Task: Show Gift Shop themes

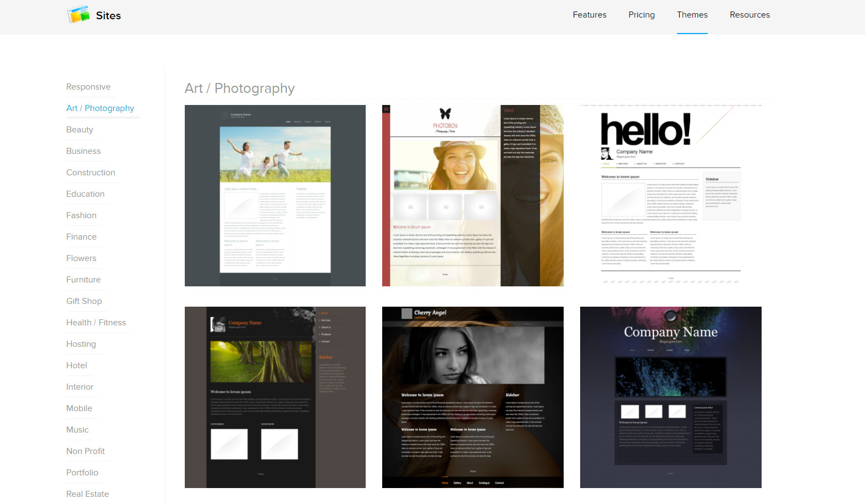Action: click(84, 301)
